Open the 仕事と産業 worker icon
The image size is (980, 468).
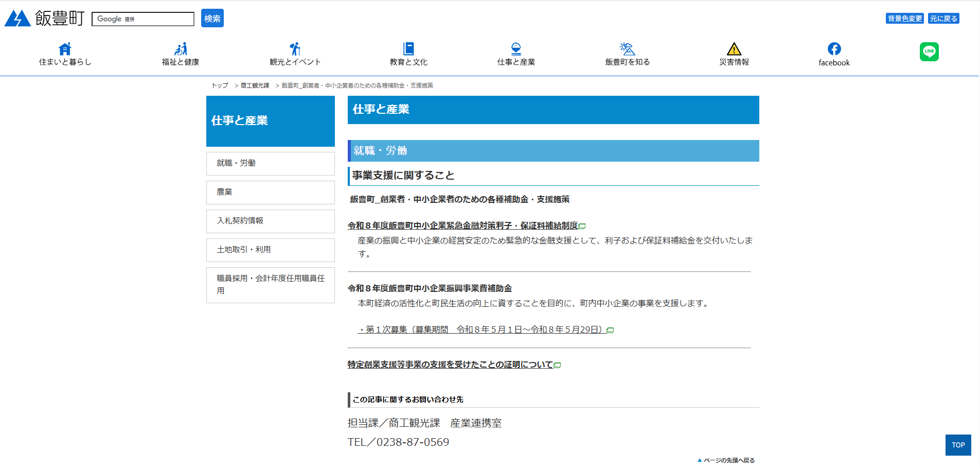(x=516, y=49)
